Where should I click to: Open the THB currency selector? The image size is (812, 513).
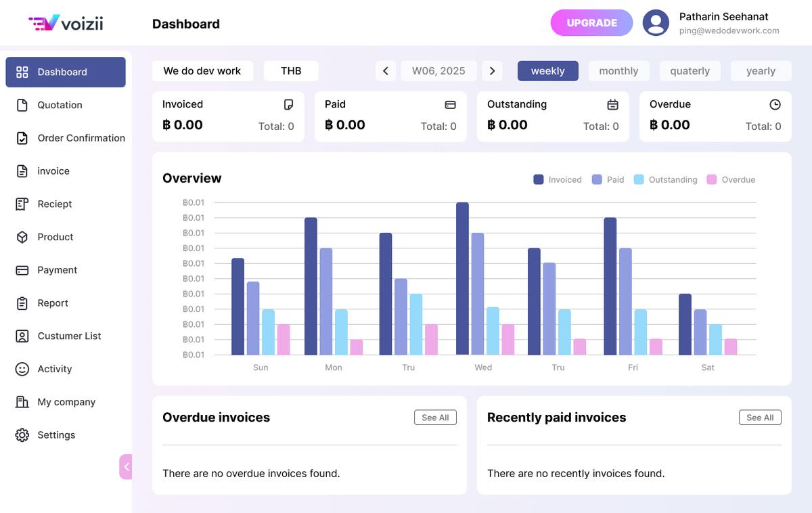(x=291, y=71)
